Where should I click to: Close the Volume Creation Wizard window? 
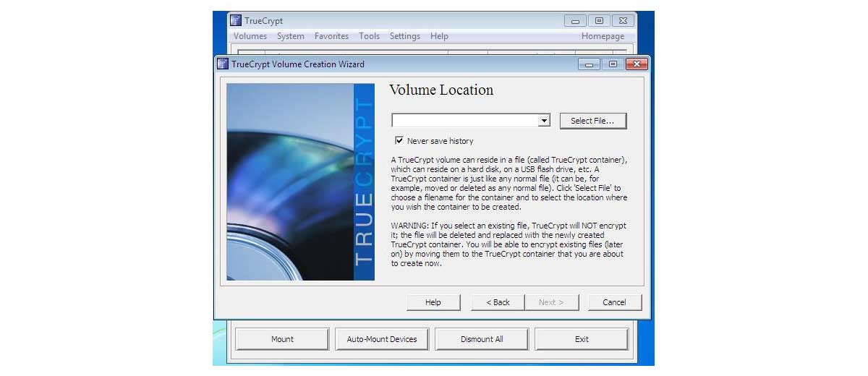(636, 64)
